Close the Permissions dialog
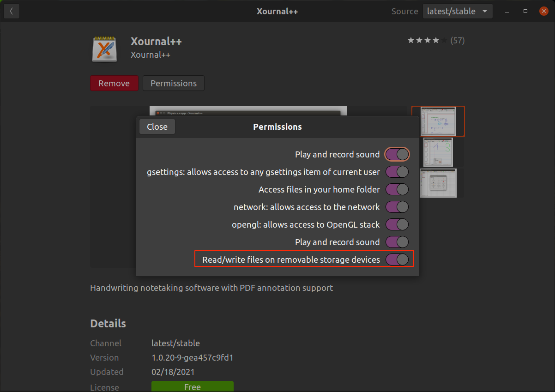555x392 pixels. click(x=157, y=126)
